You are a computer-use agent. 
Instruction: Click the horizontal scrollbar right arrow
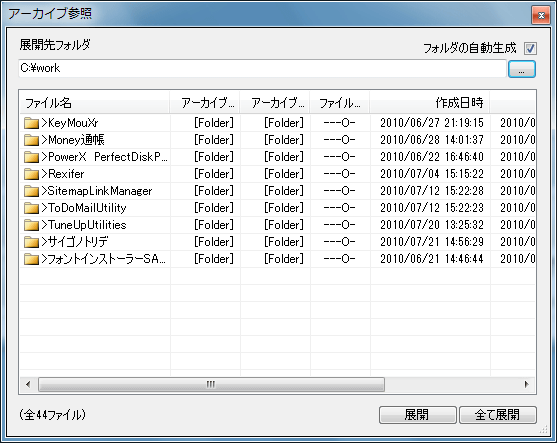pyautogui.click(x=526, y=384)
